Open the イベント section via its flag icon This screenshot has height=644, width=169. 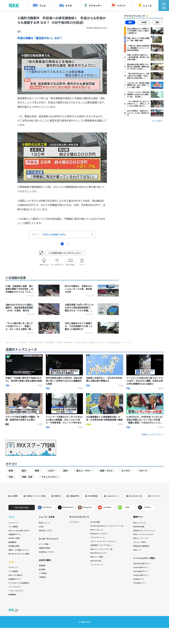(x=113, y=6)
